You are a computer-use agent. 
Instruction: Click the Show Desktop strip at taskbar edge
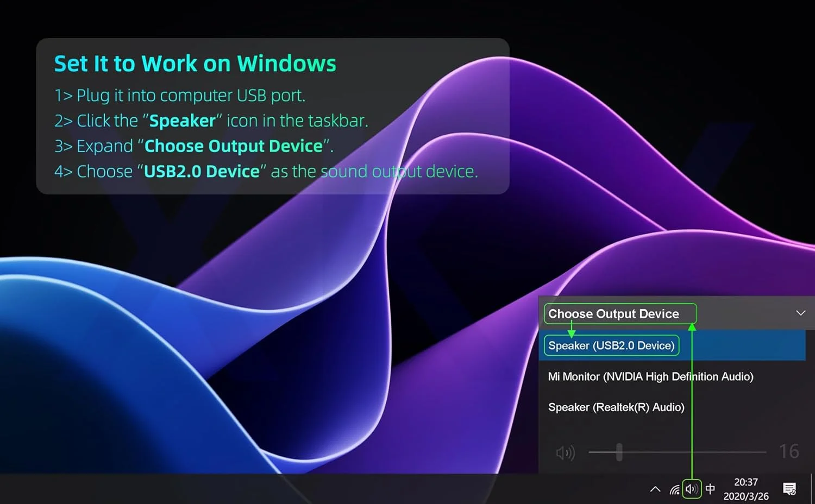[x=812, y=489]
